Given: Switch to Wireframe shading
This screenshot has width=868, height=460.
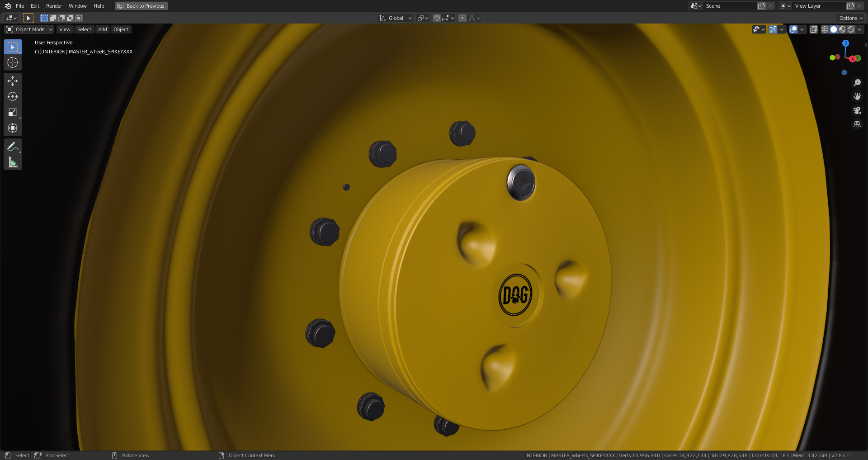Looking at the screenshot, I should 825,29.
